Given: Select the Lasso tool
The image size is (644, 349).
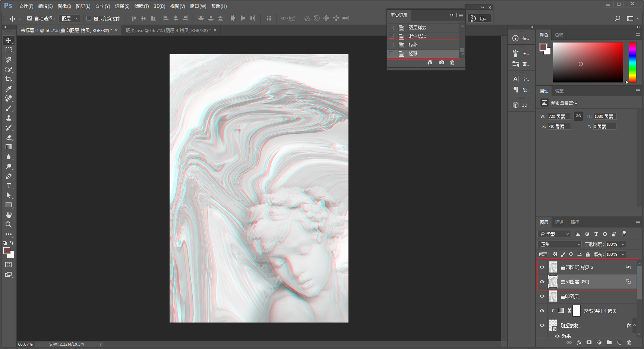Looking at the screenshot, I should click(x=9, y=60).
